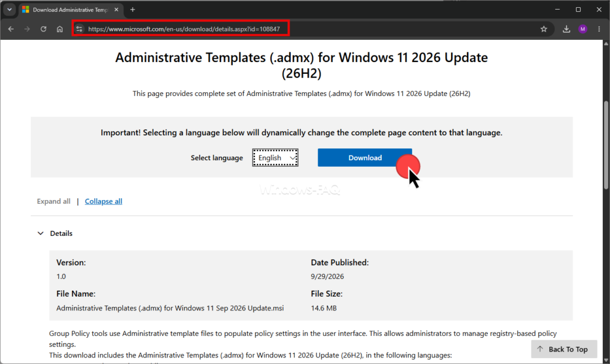Image resolution: width=610 pixels, height=364 pixels.
Task: Open the browser home page
Action: pyautogui.click(x=60, y=29)
